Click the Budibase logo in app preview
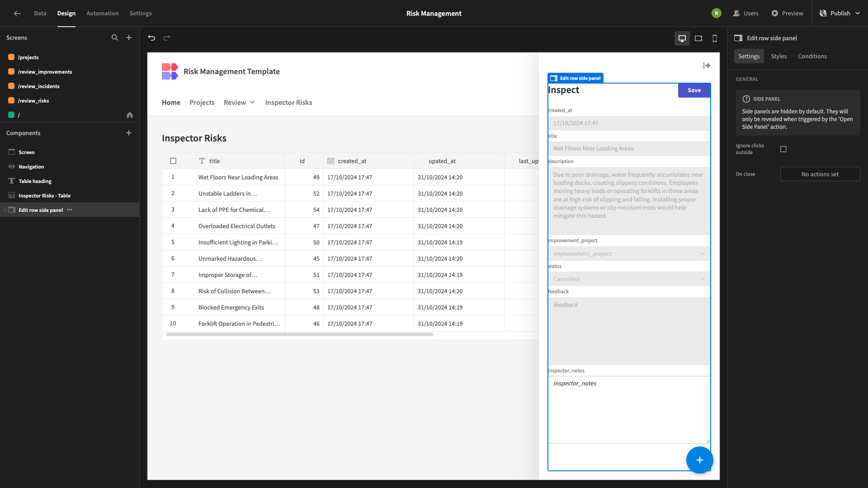 click(x=170, y=71)
